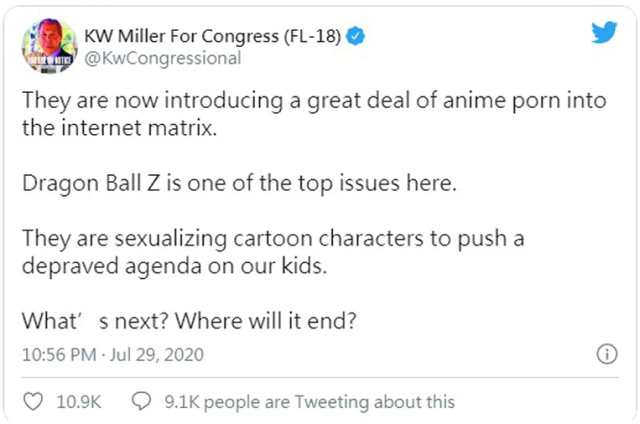Image resolution: width=640 pixels, height=424 pixels.
Task: Click the 10.9K likes count
Action: (x=79, y=401)
